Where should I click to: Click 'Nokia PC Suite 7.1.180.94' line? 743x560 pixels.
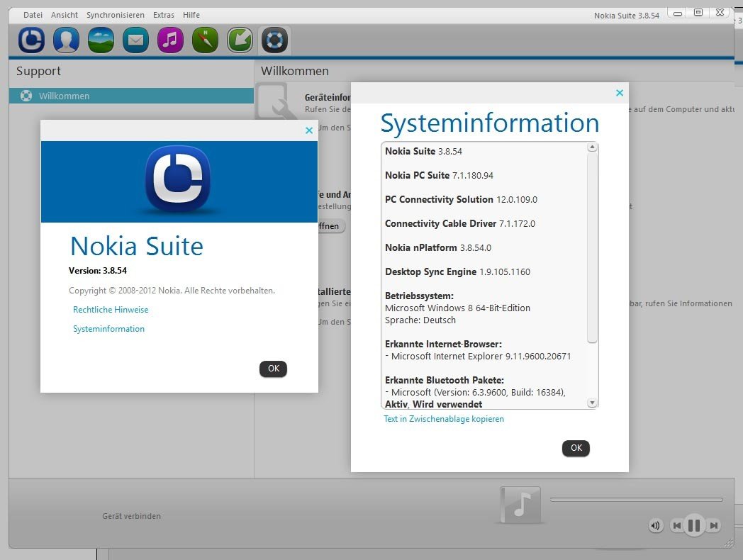(439, 175)
